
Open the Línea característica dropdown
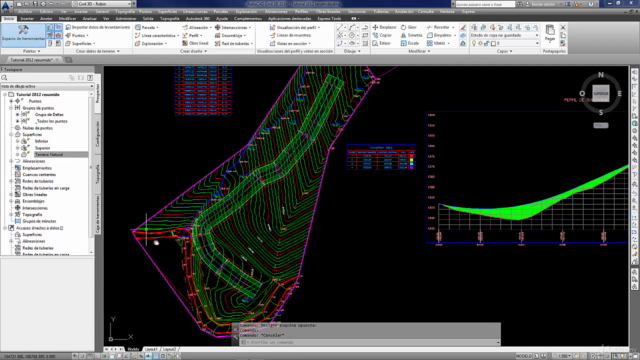click(157, 36)
